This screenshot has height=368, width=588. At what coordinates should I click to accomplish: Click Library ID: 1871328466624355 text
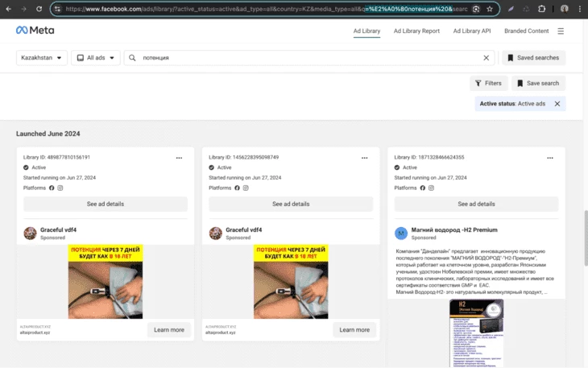[x=429, y=157]
